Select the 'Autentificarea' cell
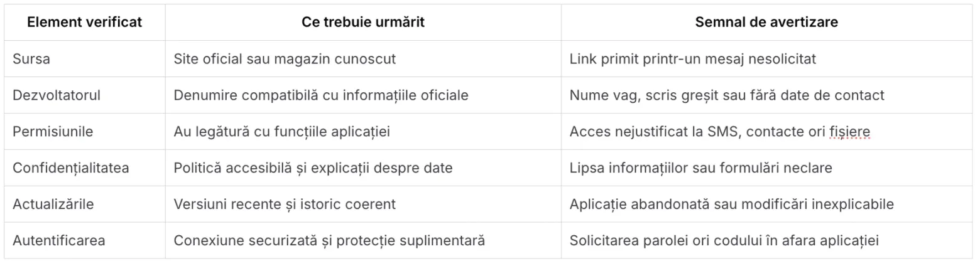Viewport: 980px width, 266px height. [85, 241]
